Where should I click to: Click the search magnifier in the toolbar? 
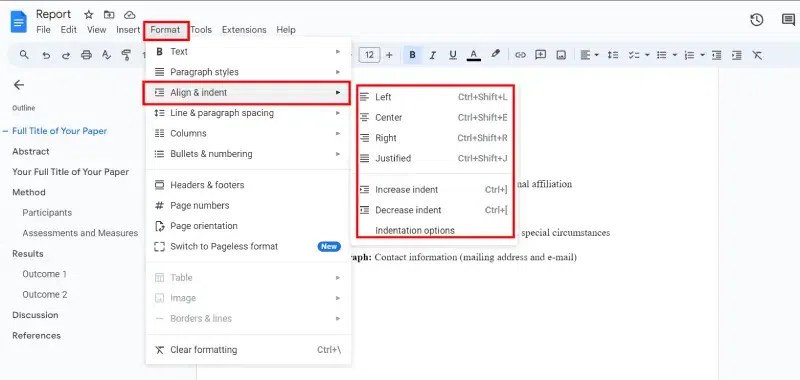tap(24, 55)
